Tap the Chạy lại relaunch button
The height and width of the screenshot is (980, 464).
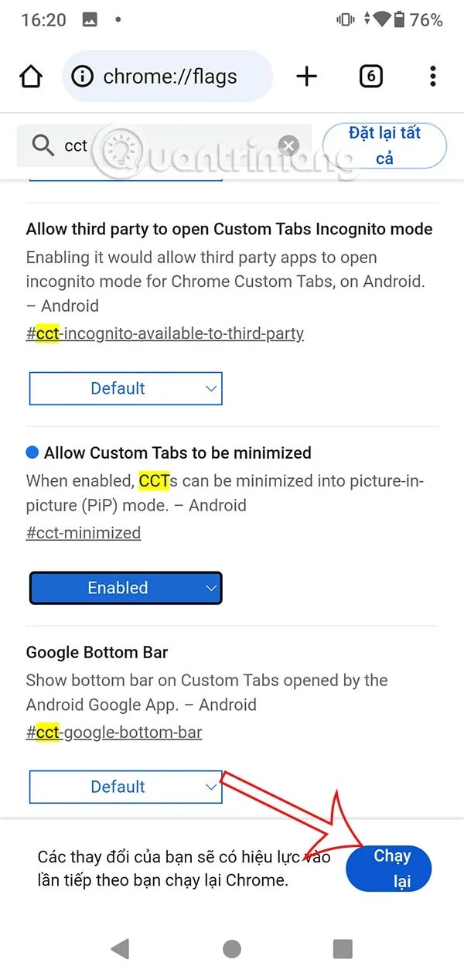click(389, 869)
